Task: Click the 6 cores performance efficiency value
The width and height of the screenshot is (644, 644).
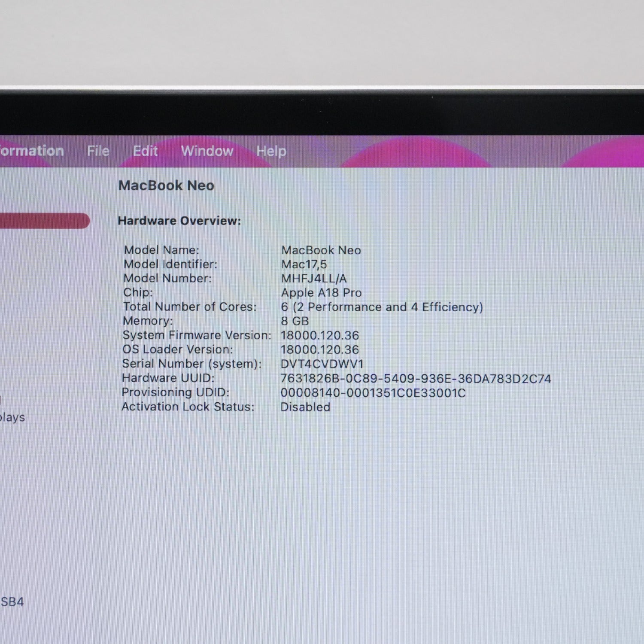Action: click(x=382, y=307)
